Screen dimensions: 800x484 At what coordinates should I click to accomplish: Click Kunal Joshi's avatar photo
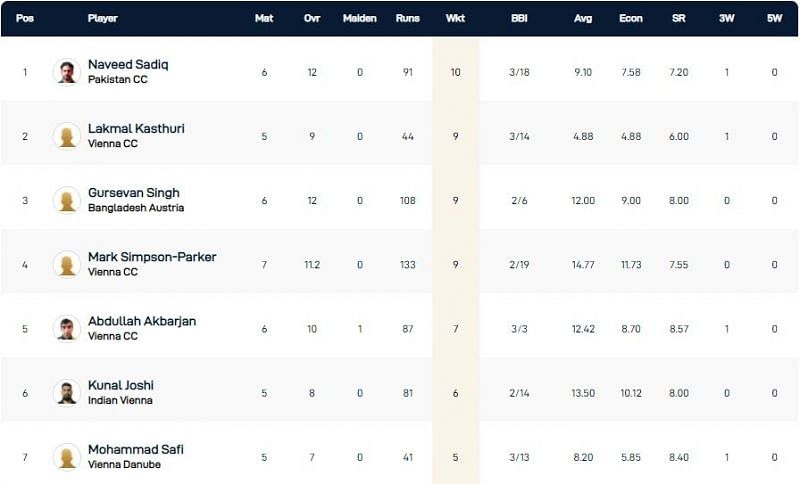click(67, 392)
